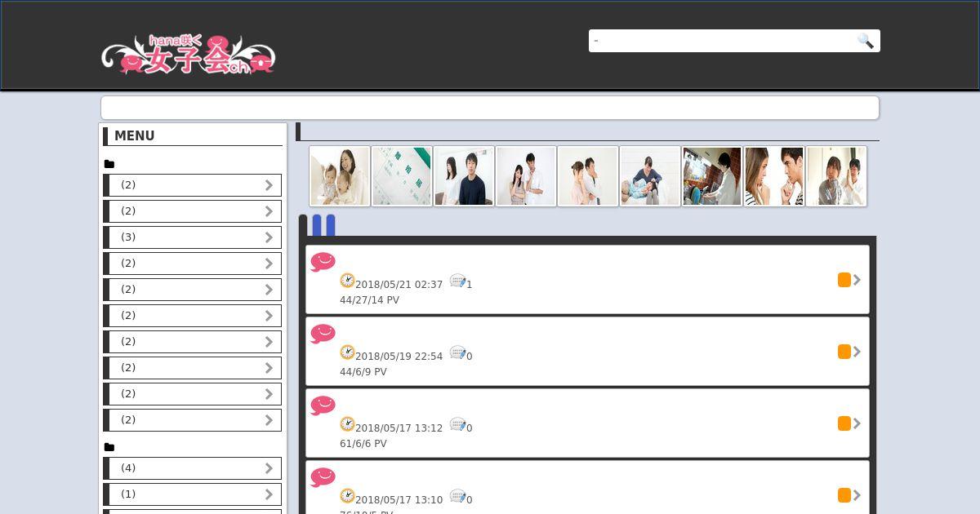Screen dimensions: 980x514
Task: Click into the header search field
Action: [723, 41]
